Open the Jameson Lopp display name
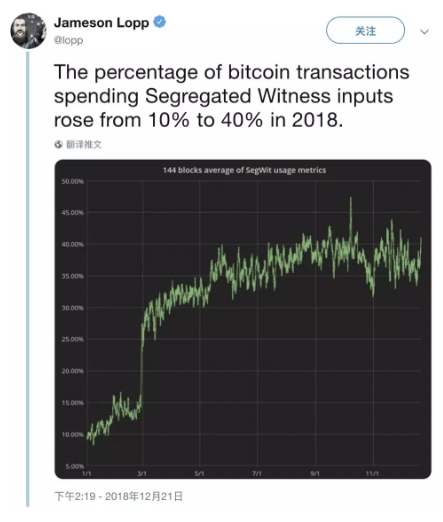The height and width of the screenshot is (522, 443). pos(101,22)
